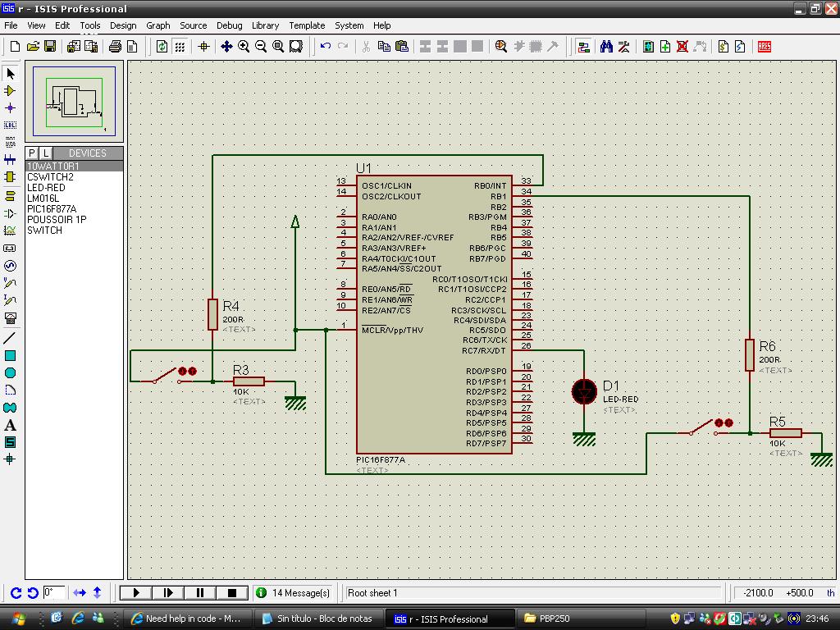Toggle the wire auto-router button
This screenshot has height=630, width=840.
tap(583, 47)
